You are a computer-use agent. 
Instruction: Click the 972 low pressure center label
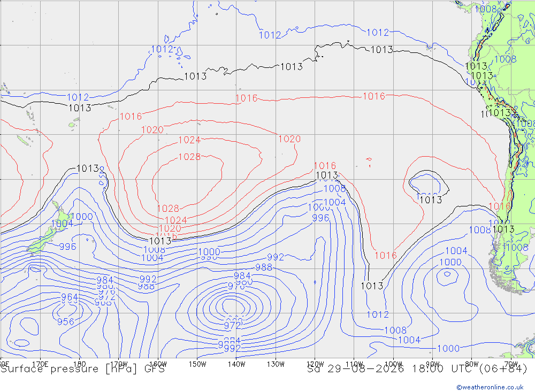[232, 326]
